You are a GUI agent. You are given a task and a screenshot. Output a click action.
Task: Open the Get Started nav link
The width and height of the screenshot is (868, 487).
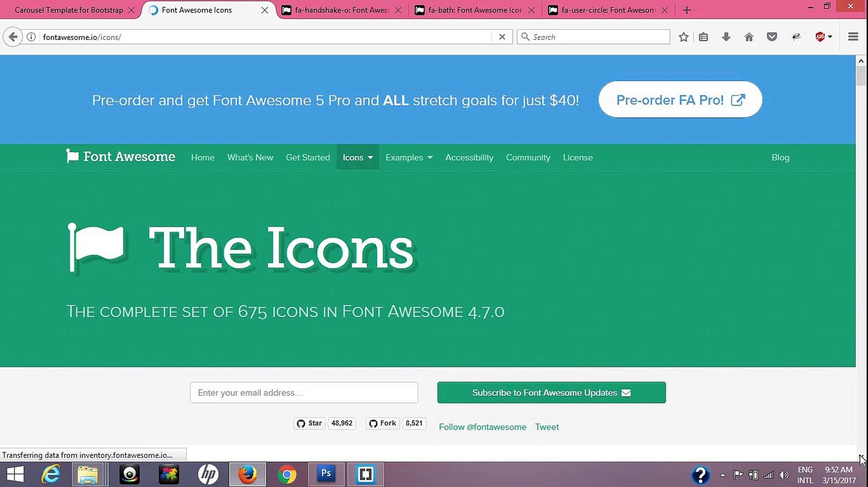(x=307, y=158)
